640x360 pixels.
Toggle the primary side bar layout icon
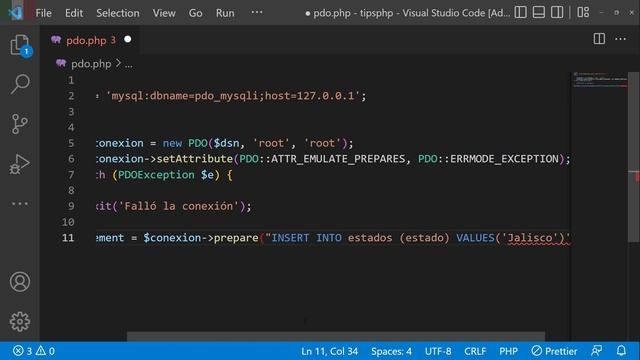520,12
